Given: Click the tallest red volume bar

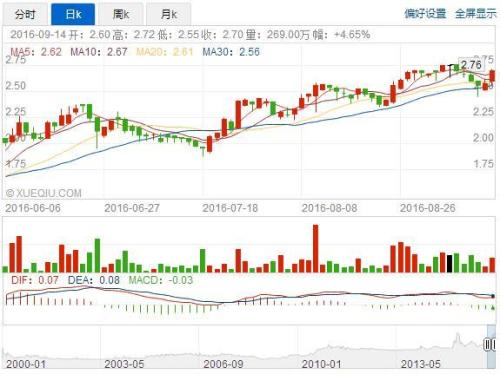Looking at the screenshot, I should click(x=315, y=249).
